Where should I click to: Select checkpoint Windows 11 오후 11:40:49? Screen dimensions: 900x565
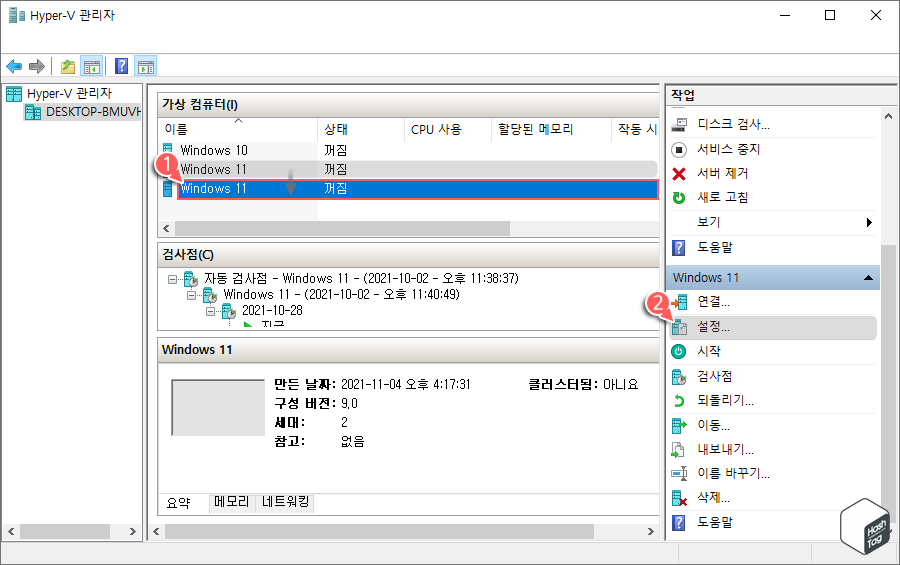click(342, 295)
